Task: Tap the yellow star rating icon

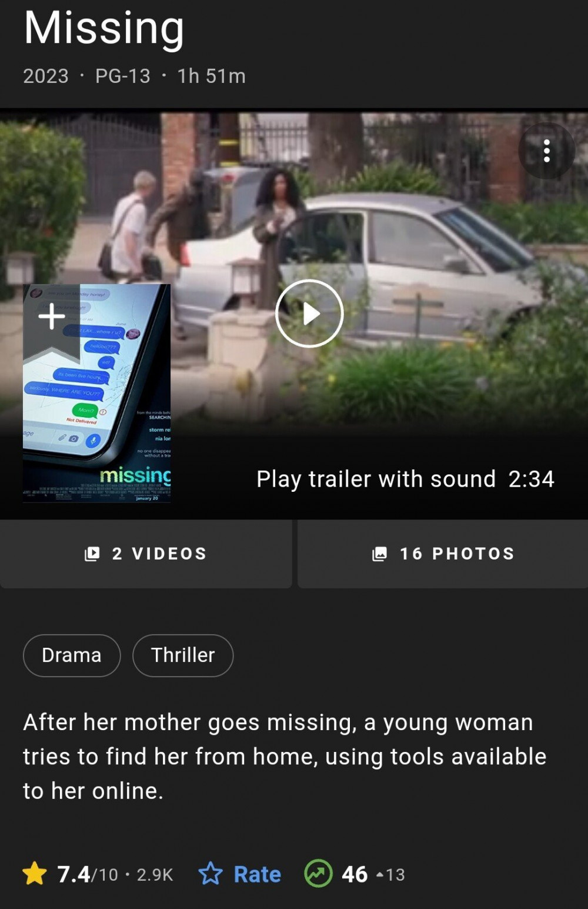Action: pyautogui.click(x=35, y=874)
